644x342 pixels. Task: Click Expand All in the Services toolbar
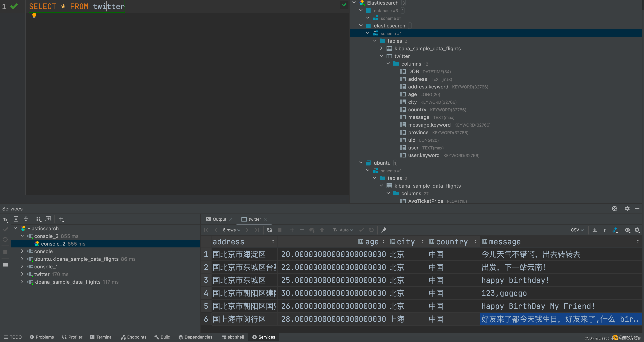click(16, 219)
